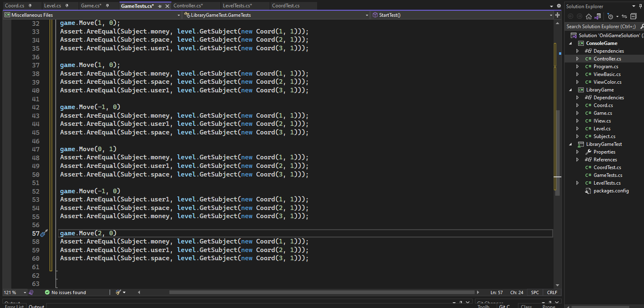Switch between solutions and available views
644x308 pixels.
(x=598, y=16)
